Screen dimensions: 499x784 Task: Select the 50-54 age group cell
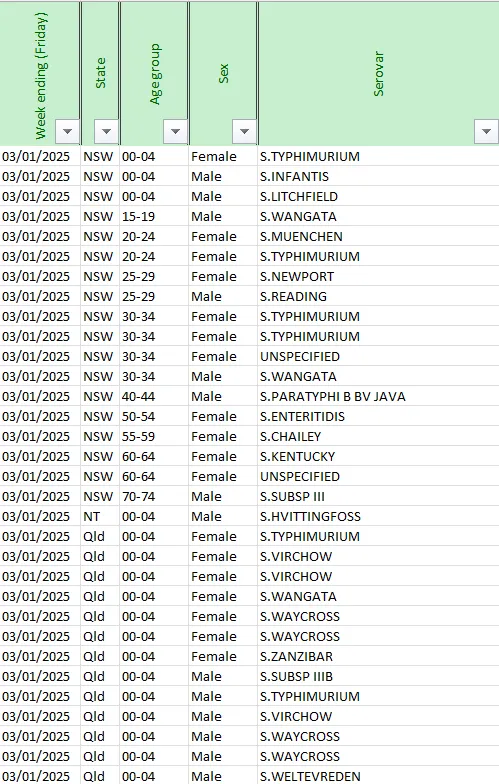[x=154, y=416]
